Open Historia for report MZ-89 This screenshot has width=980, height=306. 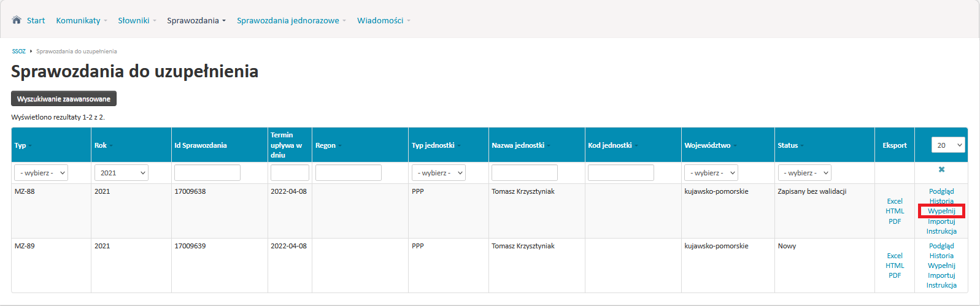[x=941, y=256]
